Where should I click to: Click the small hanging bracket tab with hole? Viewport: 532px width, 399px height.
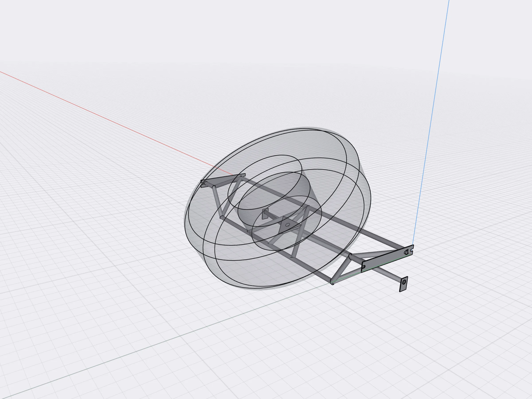pos(404,284)
